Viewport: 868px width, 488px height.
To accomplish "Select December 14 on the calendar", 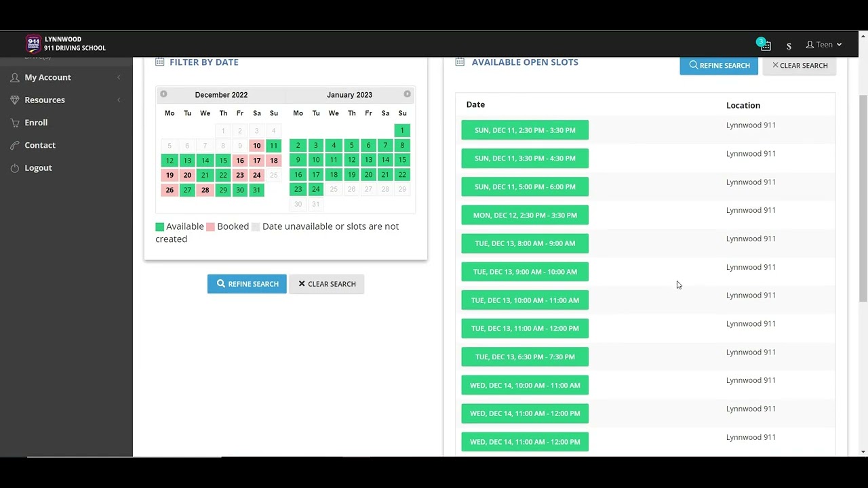I will click(x=205, y=161).
